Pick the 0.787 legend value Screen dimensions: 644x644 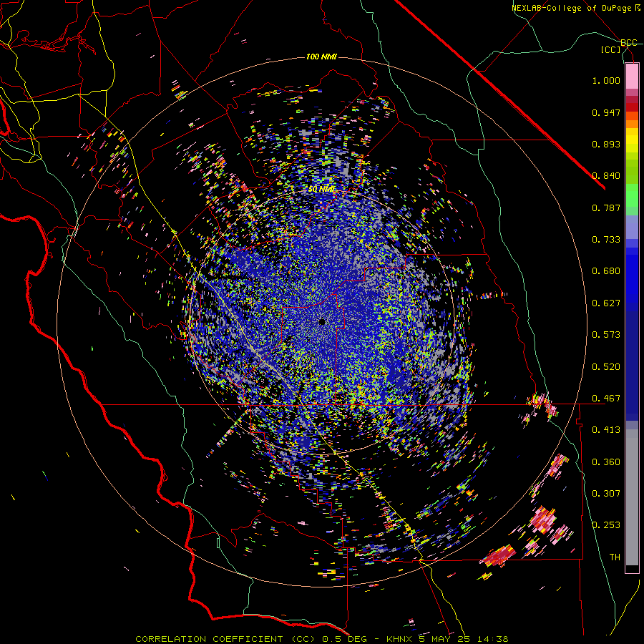pyautogui.click(x=606, y=208)
